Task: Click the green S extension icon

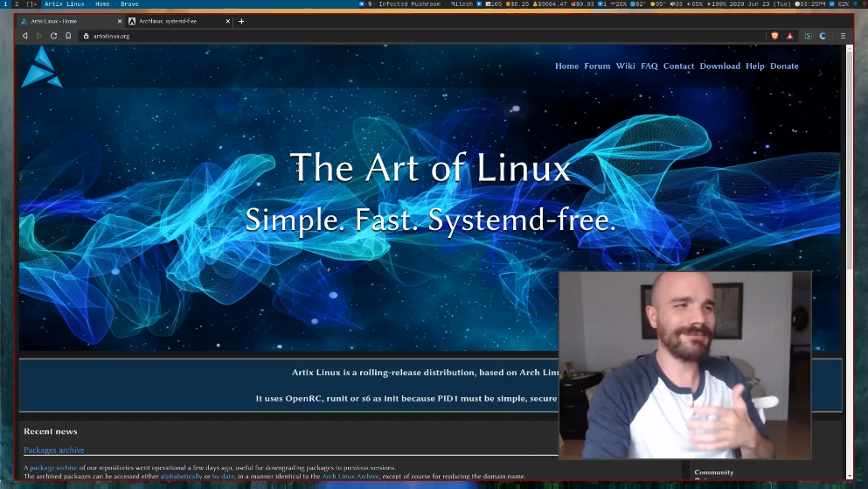Action: point(809,36)
